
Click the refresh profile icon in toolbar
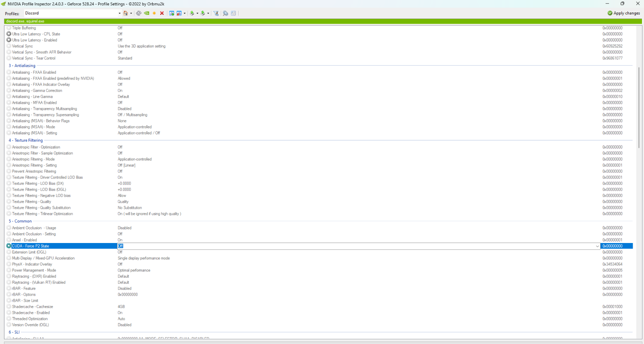coord(138,13)
